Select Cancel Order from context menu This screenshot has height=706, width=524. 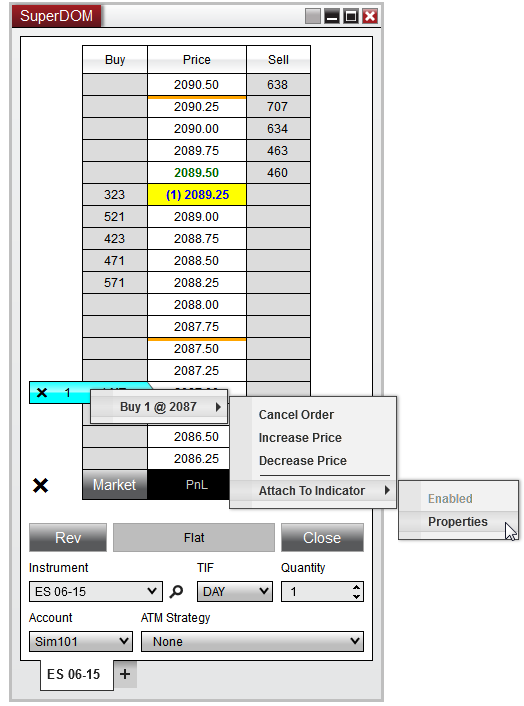(x=296, y=415)
